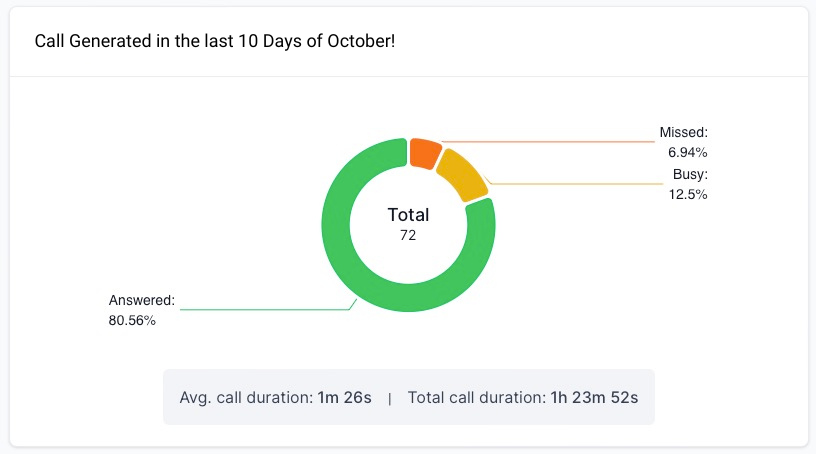Click the 'Total call duration:' label
816x454 pixels.
click(476, 397)
